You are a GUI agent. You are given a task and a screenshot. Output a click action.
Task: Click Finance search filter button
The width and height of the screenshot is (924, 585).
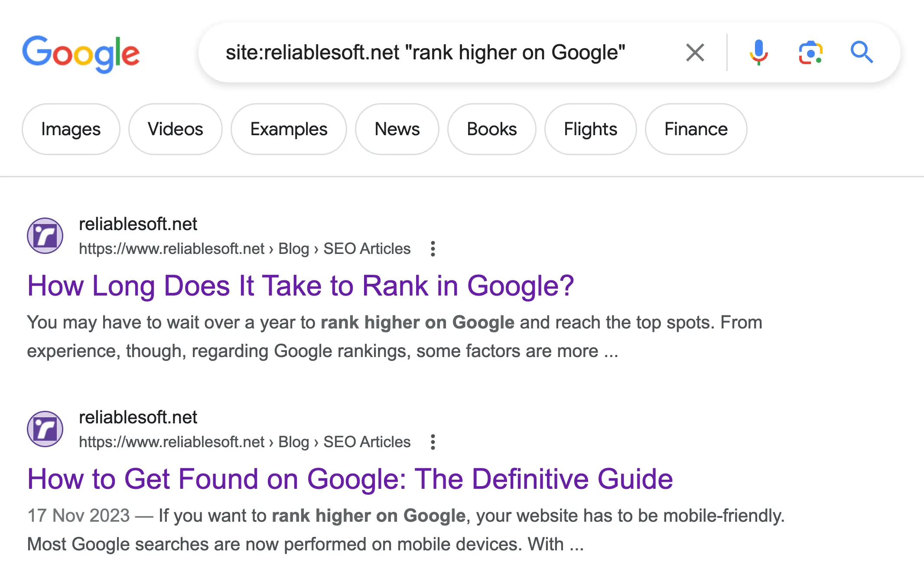(696, 129)
